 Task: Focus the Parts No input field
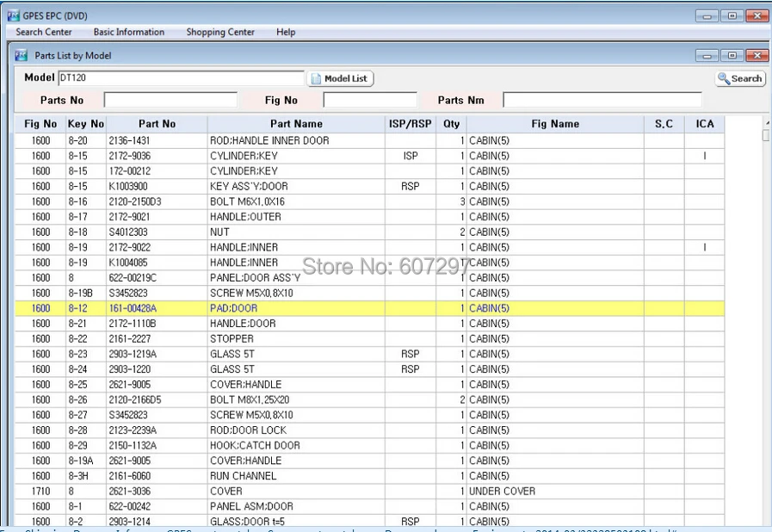(170, 101)
